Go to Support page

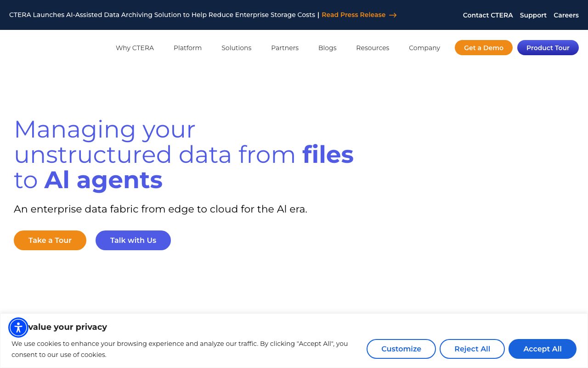point(533,15)
